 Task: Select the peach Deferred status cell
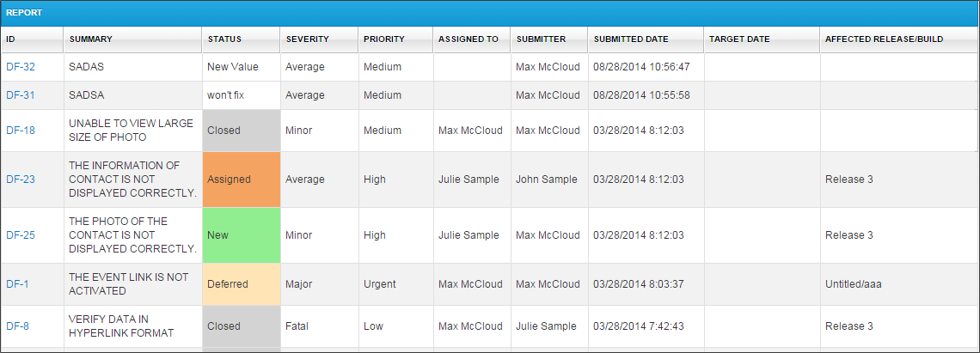pos(242,284)
